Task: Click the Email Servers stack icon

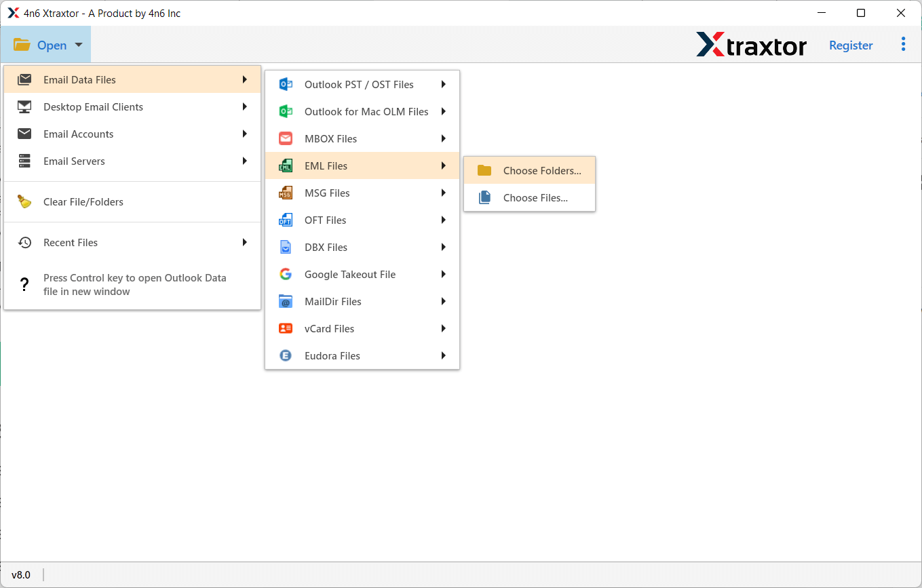Action: tap(24, 161)
